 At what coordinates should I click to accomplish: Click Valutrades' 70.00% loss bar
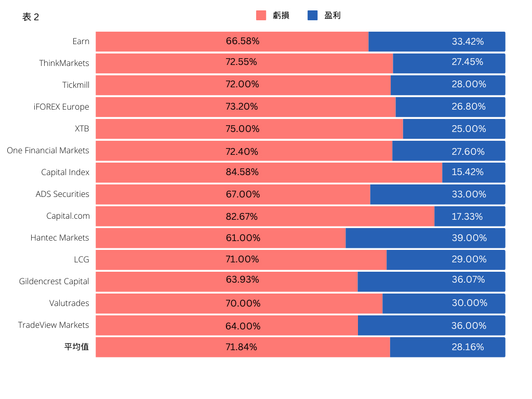(239, 303)
